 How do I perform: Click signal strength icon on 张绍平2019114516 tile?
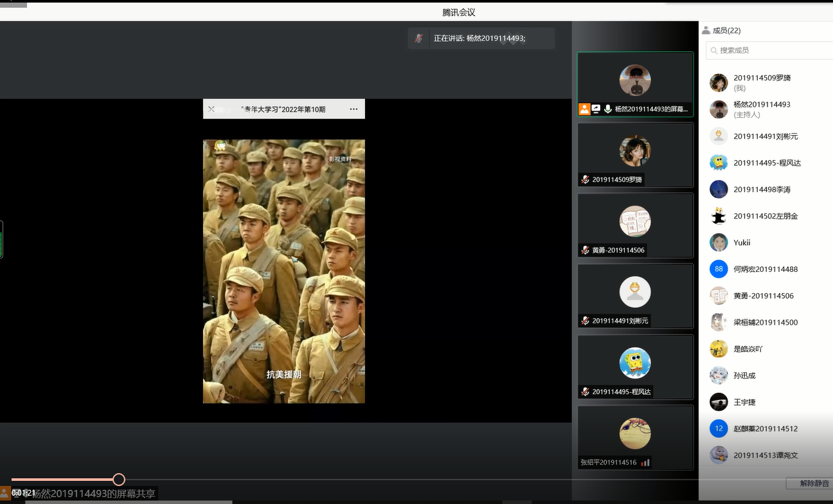(645, 462)
